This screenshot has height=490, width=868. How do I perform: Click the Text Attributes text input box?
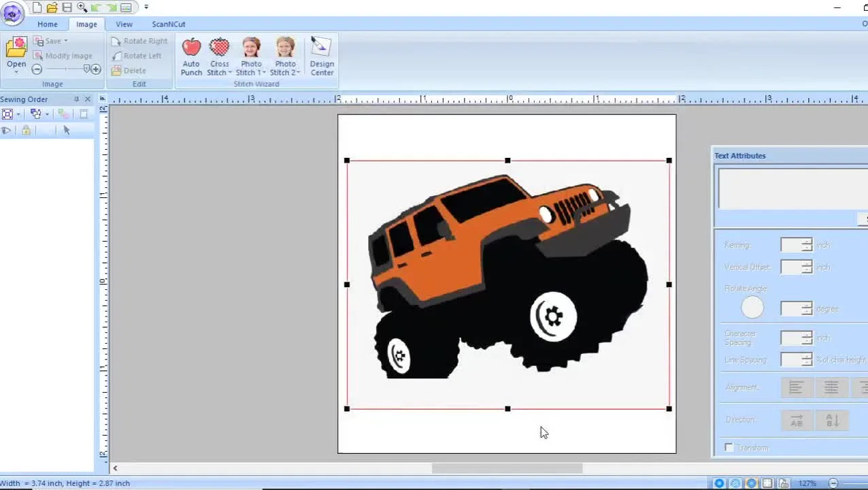793,189
